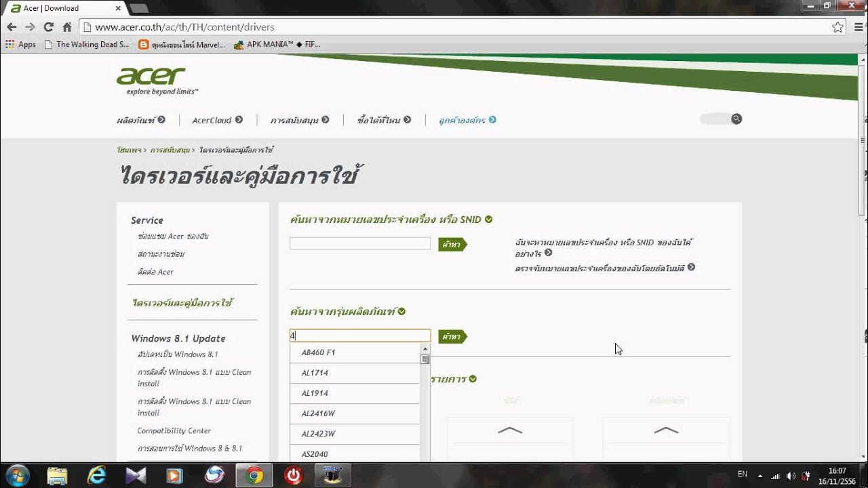Select AL1714 from the suggestion list
Viewport: 868px width, 488px height.
[355, 373]
